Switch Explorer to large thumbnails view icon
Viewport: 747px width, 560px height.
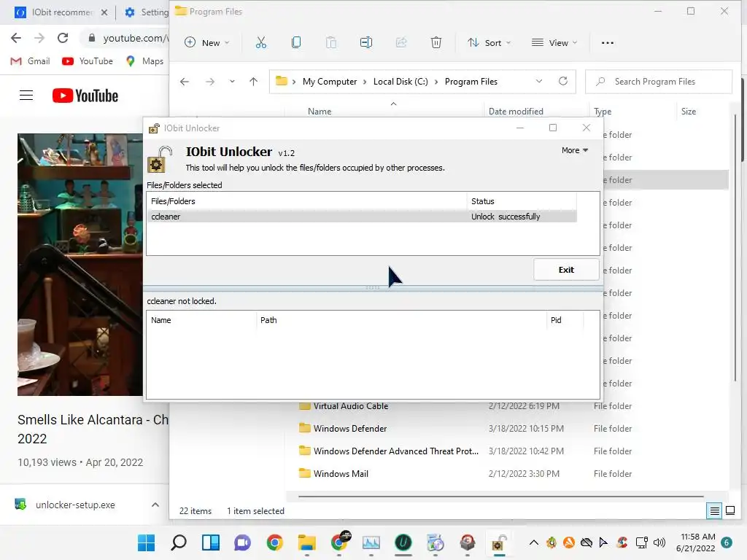[x=729, y=511]
